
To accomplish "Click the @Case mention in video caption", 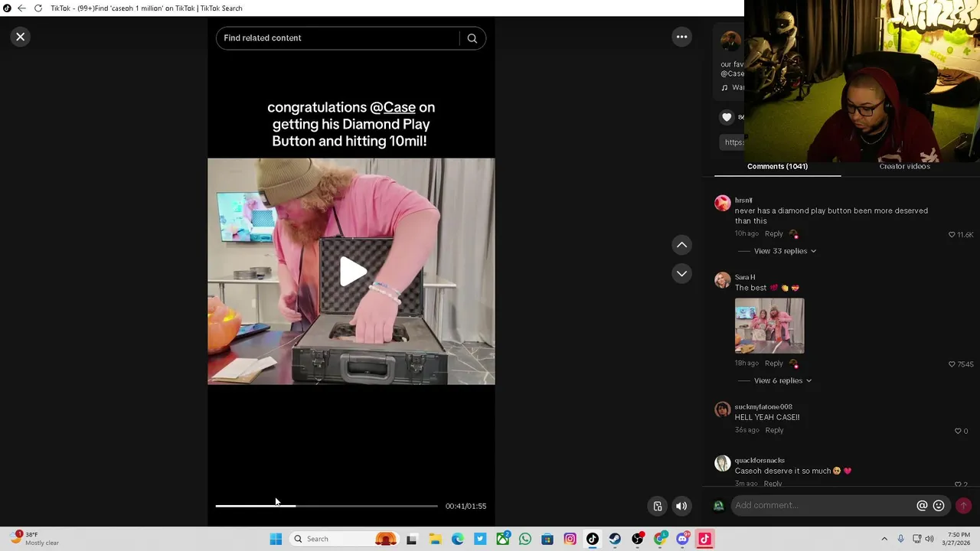I will click(x=393, y=107).
